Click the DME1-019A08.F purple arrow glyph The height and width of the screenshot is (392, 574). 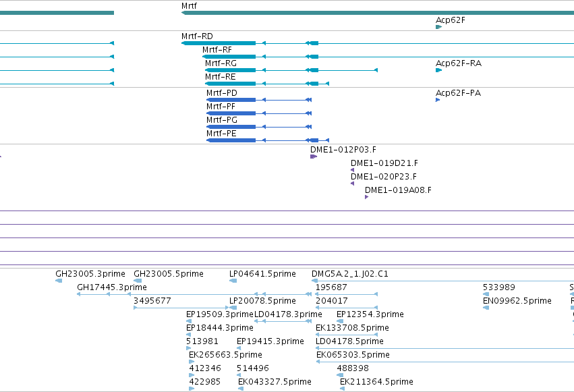(366, 197)
